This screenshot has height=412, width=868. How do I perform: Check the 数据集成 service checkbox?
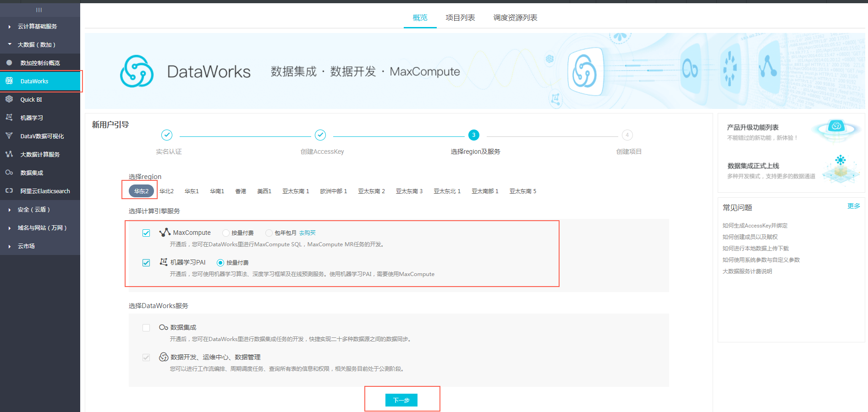click(146, 328)
